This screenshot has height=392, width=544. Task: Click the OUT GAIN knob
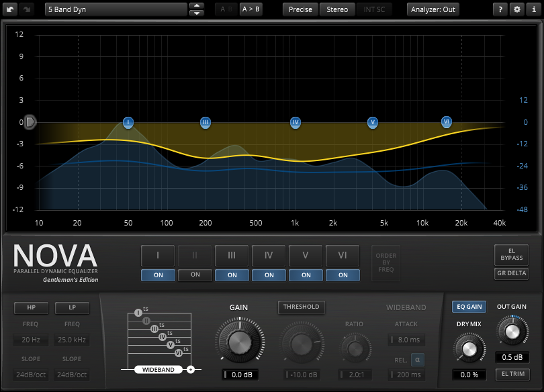tap(512, 332)
